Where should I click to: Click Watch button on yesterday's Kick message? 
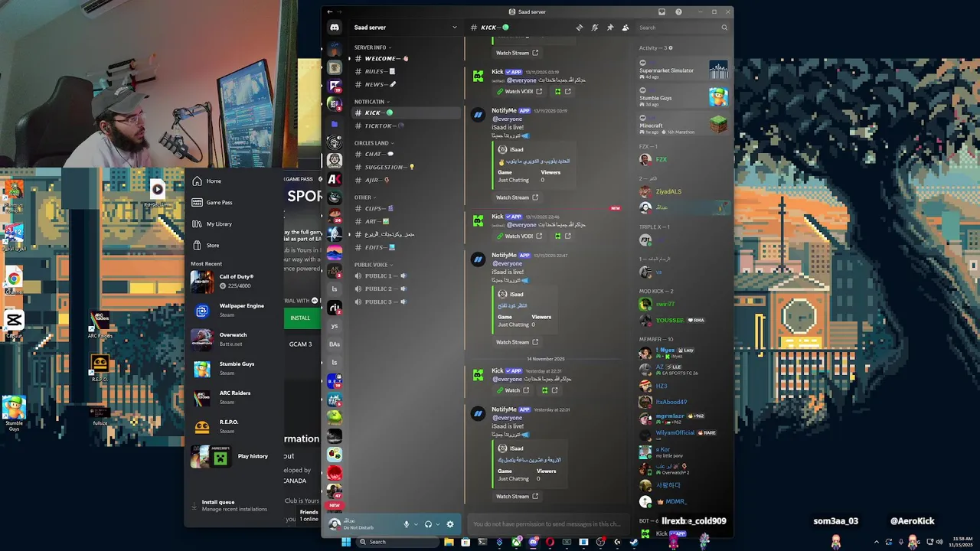pyautogui.click(x=512, y=390)
